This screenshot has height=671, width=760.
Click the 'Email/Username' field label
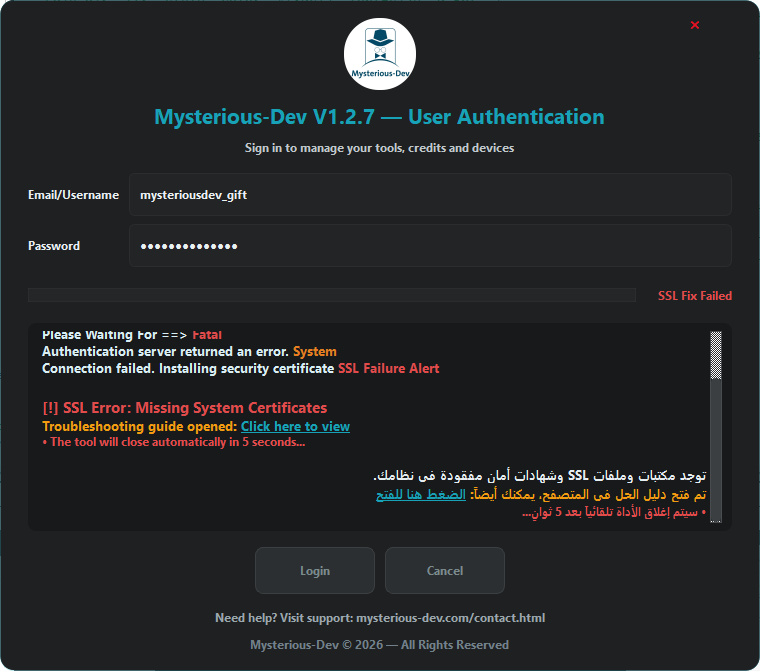73,195
